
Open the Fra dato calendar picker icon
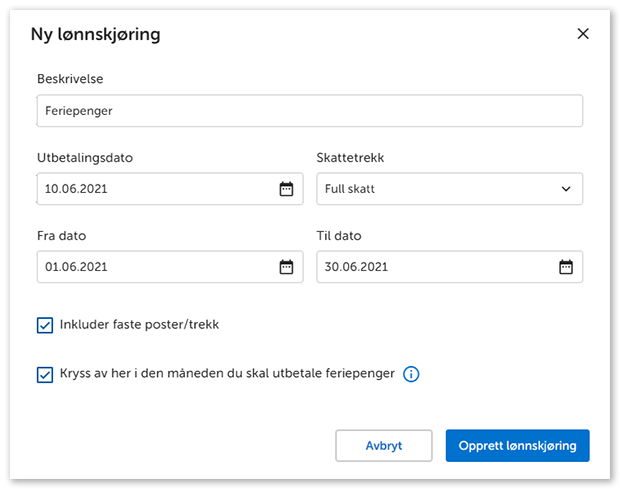286,267
